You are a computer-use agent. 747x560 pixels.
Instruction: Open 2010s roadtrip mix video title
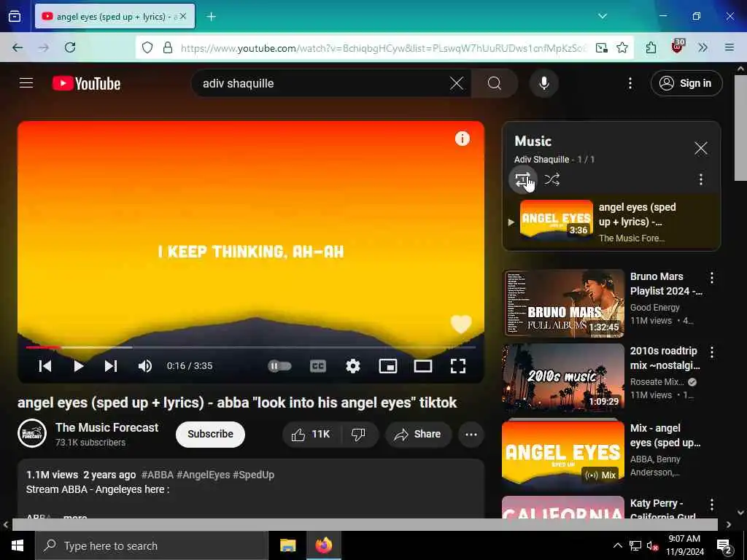[665, 358]
